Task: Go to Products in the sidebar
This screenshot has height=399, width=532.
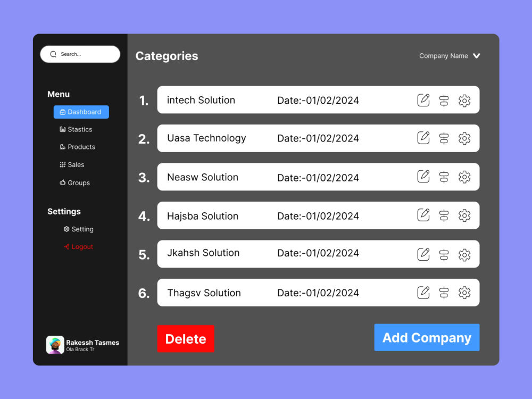Action: 77,147
